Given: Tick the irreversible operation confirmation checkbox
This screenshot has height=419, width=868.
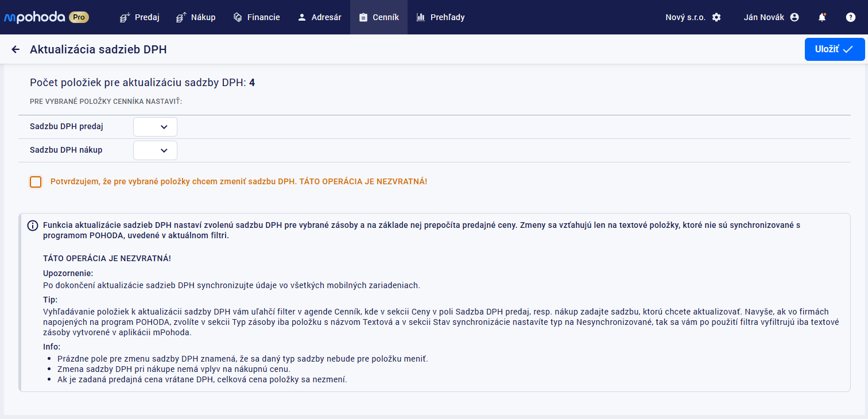Looking at the screenshot, I should [36, 182].
